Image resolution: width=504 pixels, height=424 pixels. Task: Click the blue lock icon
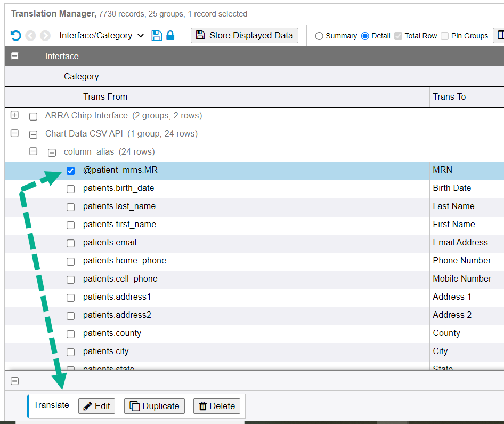coord(170,36)
